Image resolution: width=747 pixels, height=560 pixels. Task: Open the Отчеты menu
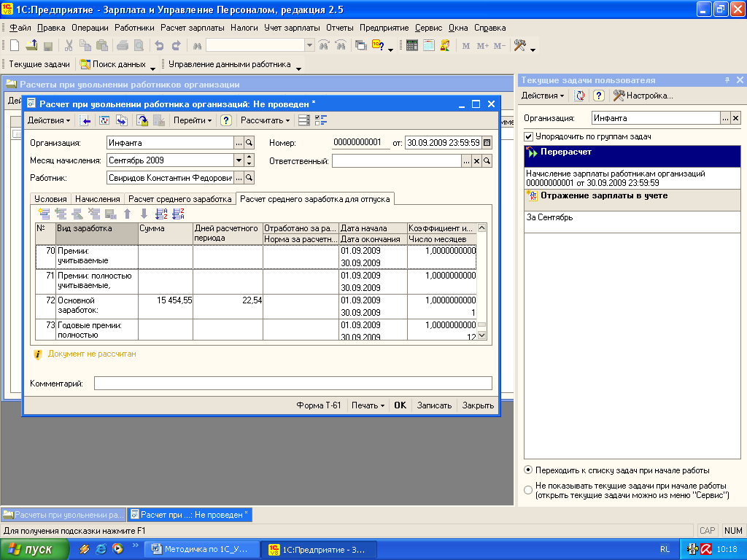(x=340, y=28)
